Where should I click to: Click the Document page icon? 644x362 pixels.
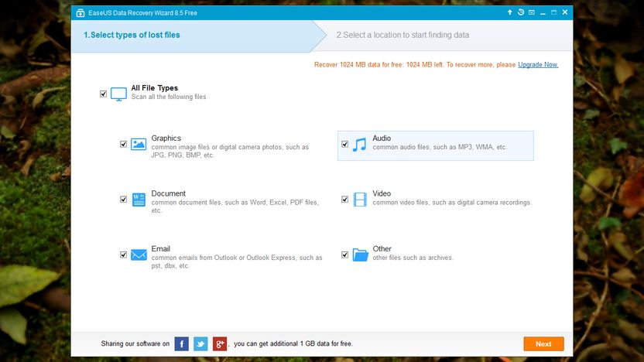click(x=139, y=200)
